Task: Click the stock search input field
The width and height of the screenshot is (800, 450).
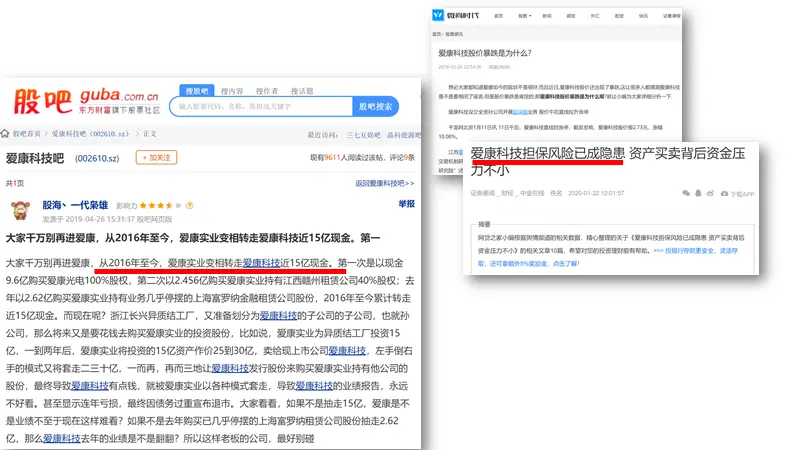Action: click(x=261, y=106)
